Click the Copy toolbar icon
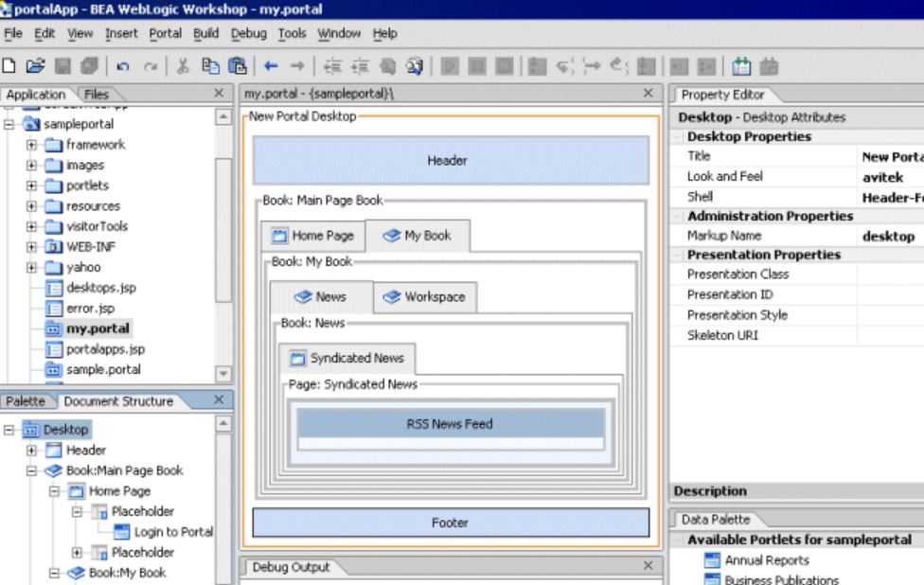 pyautogui.click(x=210, y=66)
